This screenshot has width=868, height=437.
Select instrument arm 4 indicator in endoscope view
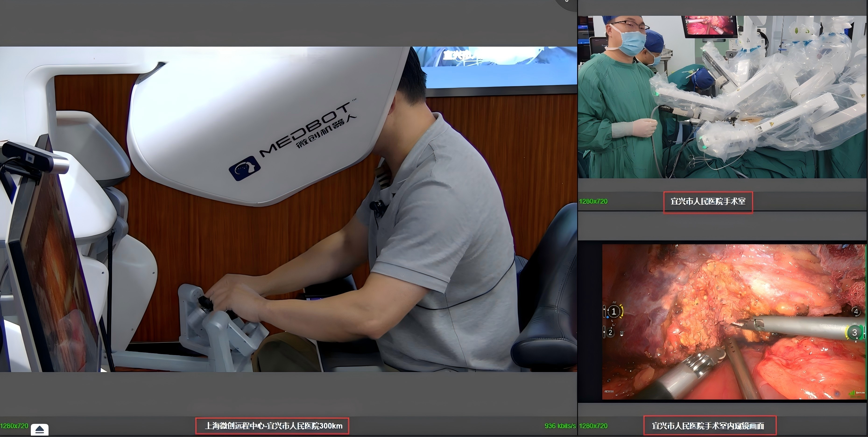click(x=856, y=311)
